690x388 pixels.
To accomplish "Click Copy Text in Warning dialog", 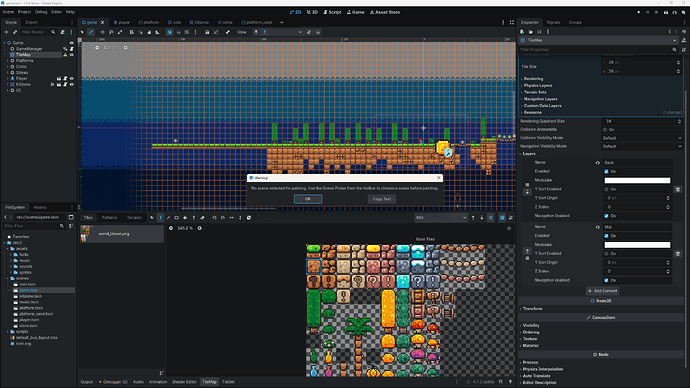I will (382, 199).
